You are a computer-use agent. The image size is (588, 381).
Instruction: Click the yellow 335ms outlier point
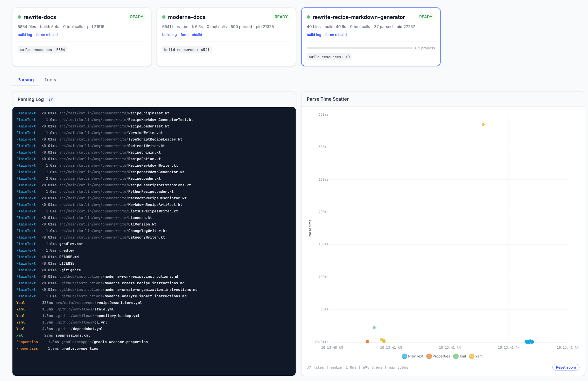483,124
